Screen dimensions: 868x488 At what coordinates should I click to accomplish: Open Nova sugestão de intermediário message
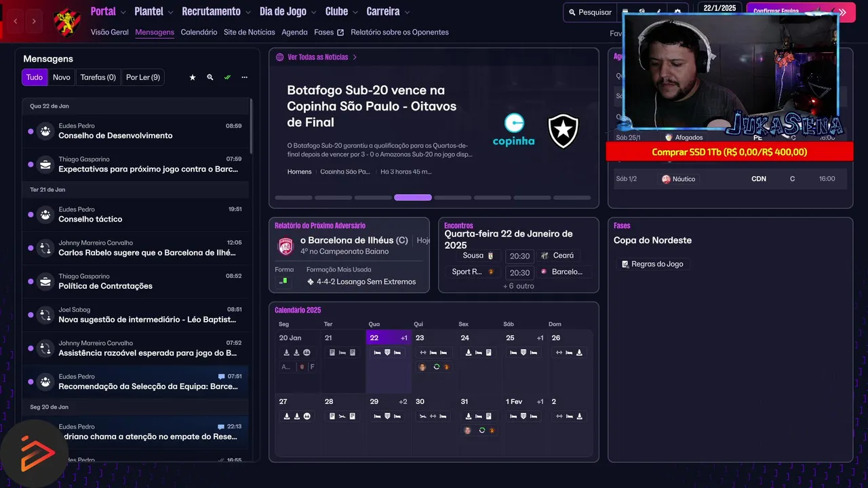click(x=136, y=314)
